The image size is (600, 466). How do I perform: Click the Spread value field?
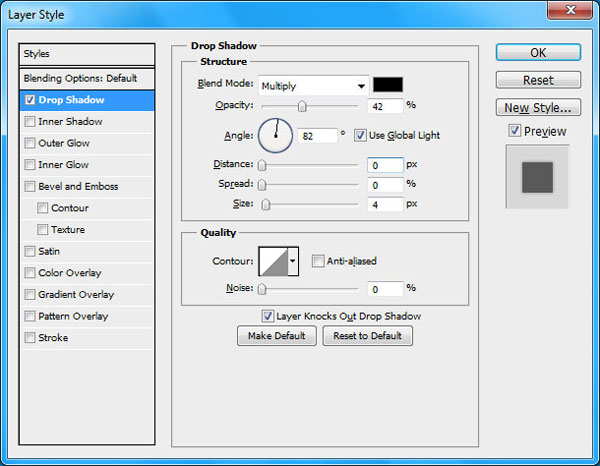(385, 185)
